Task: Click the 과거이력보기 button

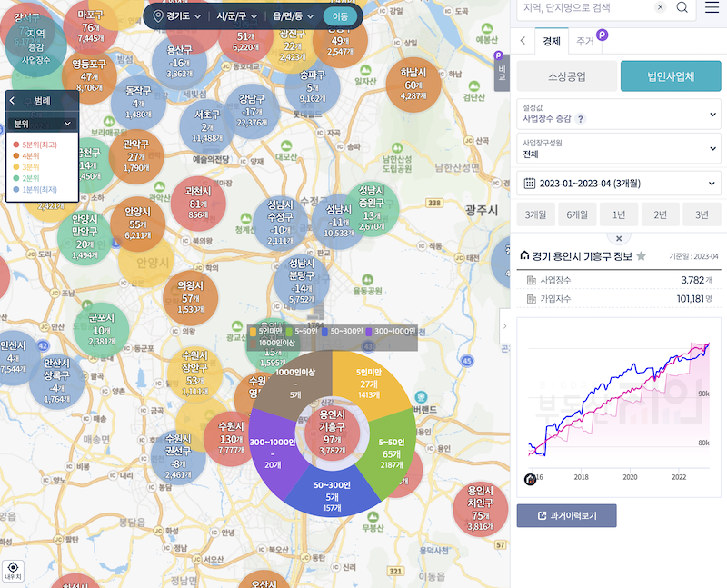Action: pos(566,515)
